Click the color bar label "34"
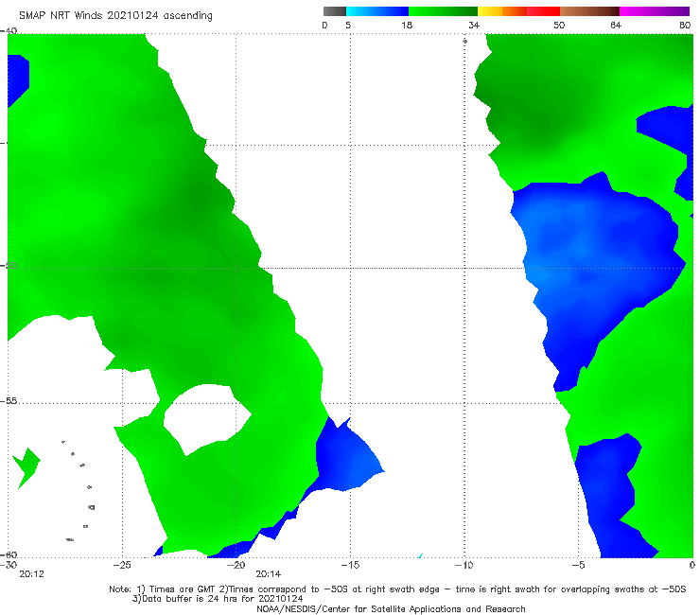Screen dimensions: 700x615 click(474, 25)
